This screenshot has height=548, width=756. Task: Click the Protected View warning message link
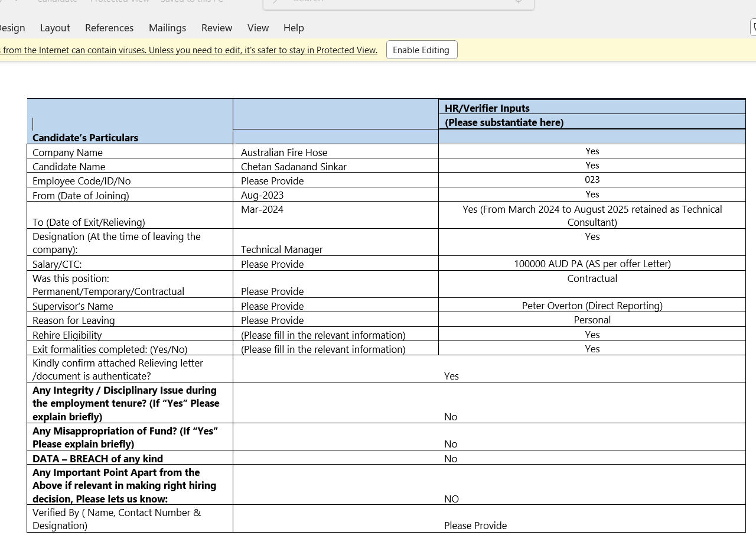coord(189,50)
